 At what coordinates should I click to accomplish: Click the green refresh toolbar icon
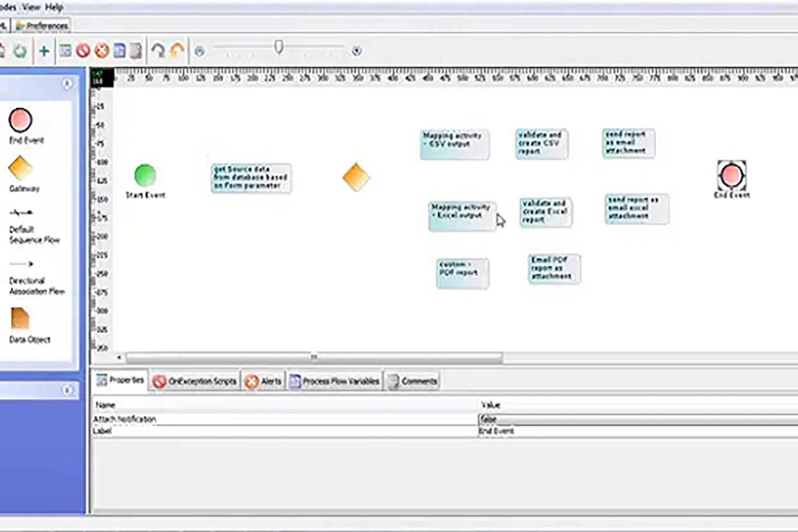20,51
